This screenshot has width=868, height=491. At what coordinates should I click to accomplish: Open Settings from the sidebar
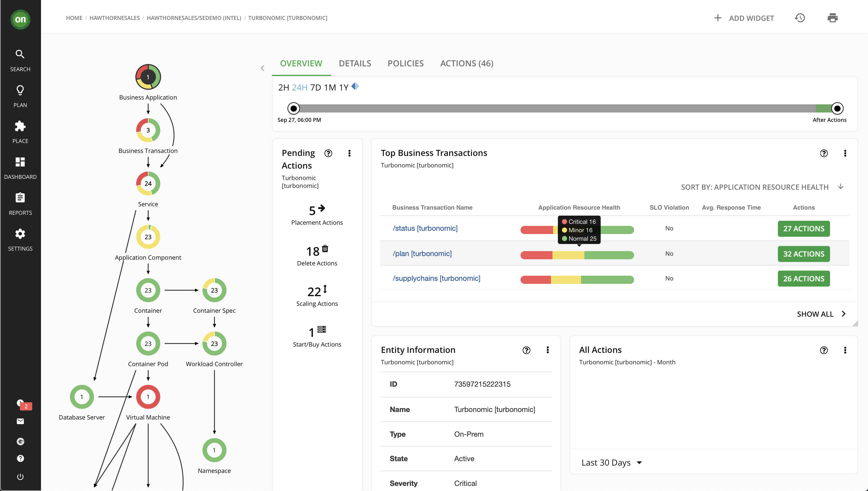point(20,239)
